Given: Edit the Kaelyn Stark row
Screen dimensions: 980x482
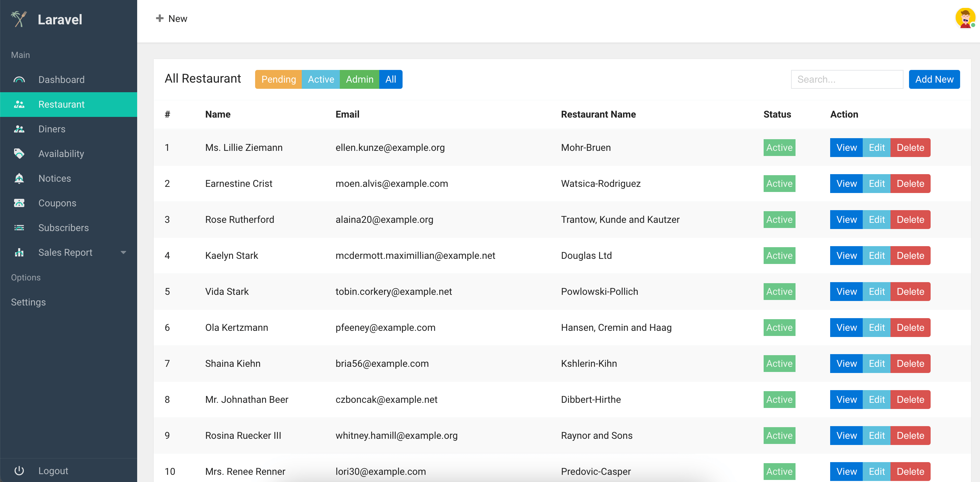Looking at the screenshot, I should click(876, 256).
